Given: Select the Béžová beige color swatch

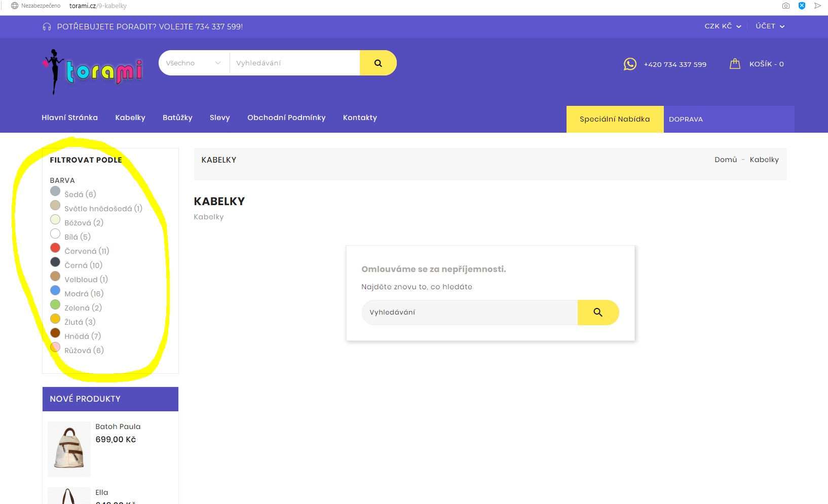Looking at the screenshot, I should [x=55, y=219].
